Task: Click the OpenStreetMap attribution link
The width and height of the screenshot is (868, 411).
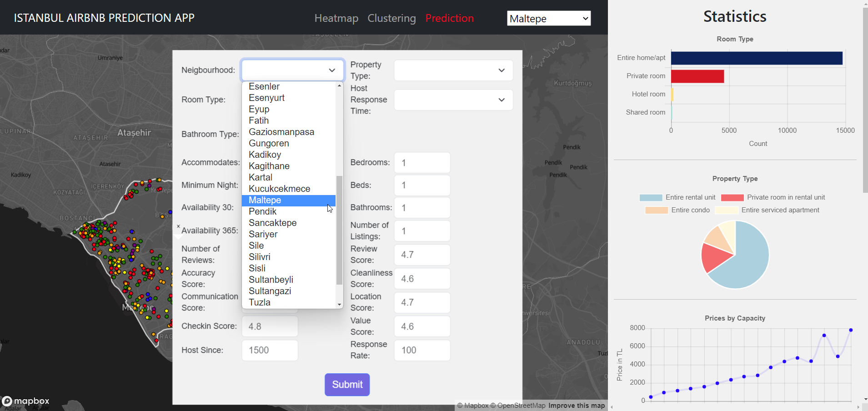Action: click(x=520, y=405)
